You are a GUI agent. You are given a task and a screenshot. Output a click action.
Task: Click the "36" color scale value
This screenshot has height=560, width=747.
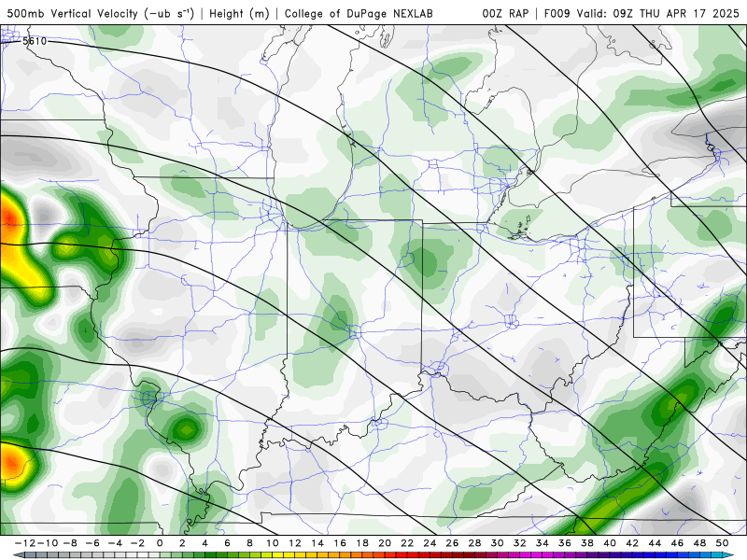[565, 543]
